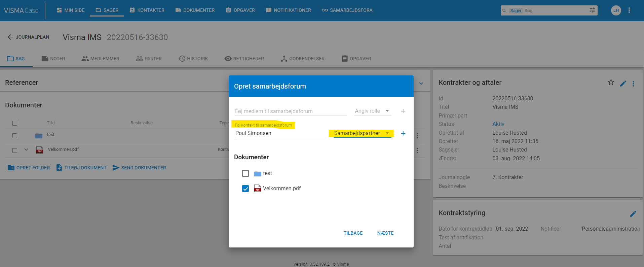Expand the Referencer section chevron
Viewport: 644px width, 267px height.
point(421,84)
